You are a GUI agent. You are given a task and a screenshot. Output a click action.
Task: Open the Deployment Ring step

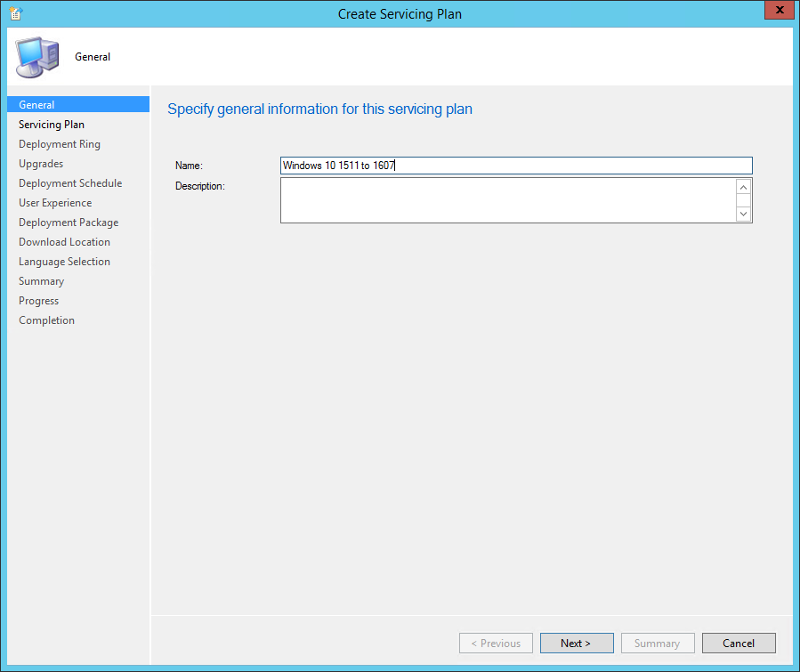coord(60,144)
